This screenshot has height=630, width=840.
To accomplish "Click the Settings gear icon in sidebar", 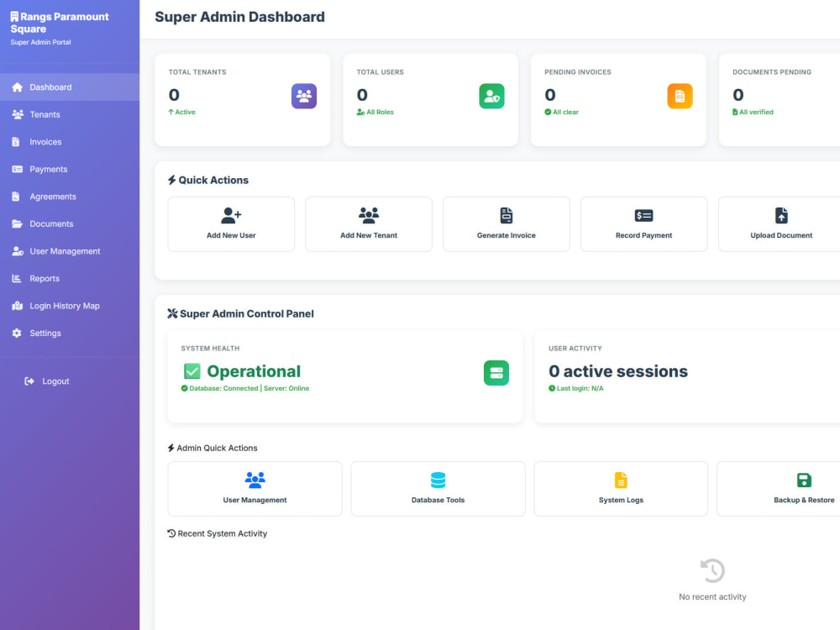I will (17, 333).
